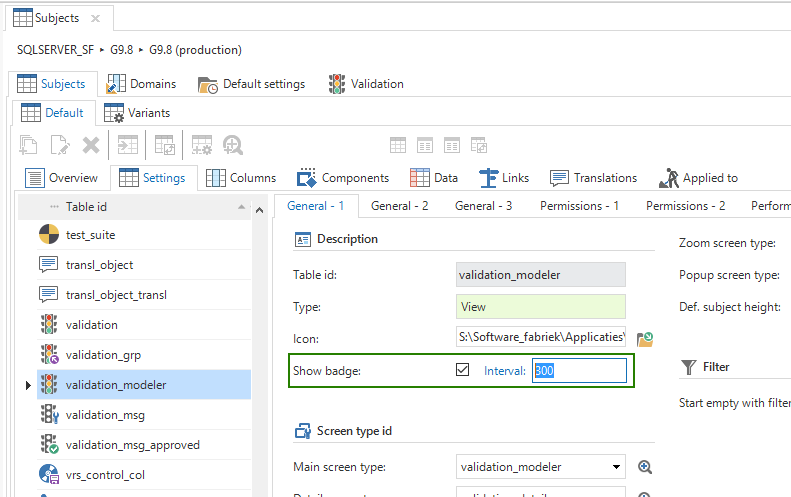Click the edit subject pencil toolbar icon

pyautogui.click(x=60, y=145)
